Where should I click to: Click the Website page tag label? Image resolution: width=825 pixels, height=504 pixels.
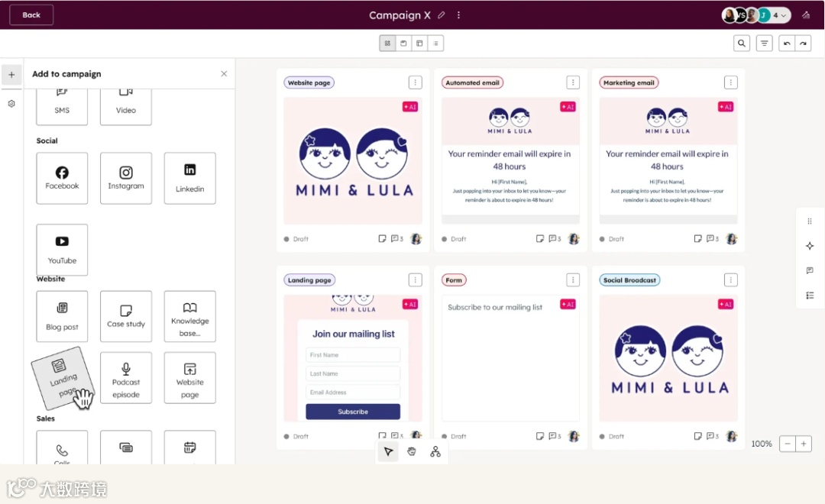click(x=309, y=82)
